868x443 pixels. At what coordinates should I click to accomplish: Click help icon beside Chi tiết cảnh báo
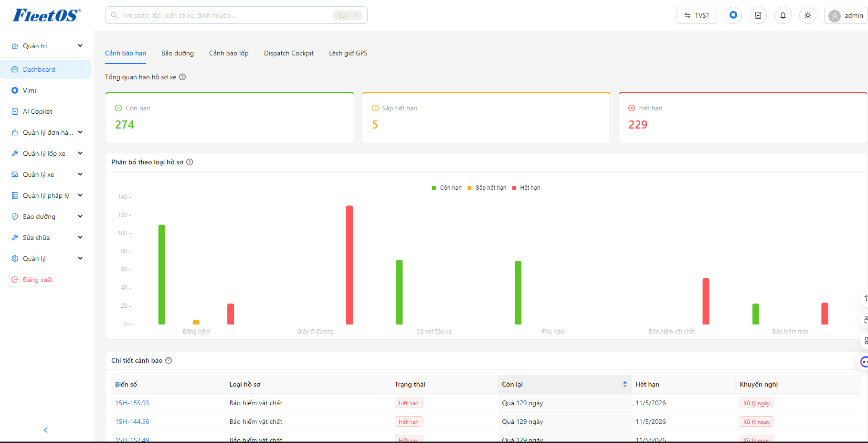tap(169, 360)
